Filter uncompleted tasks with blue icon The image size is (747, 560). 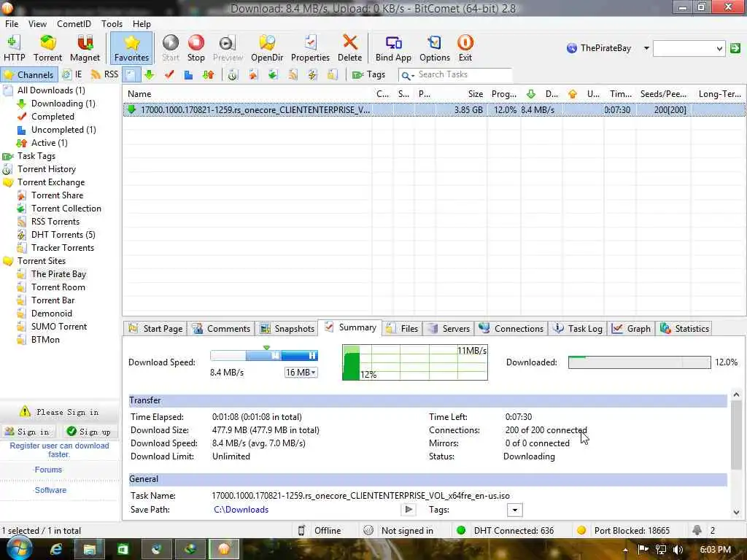pyautogui.click(x=189, y=75)
